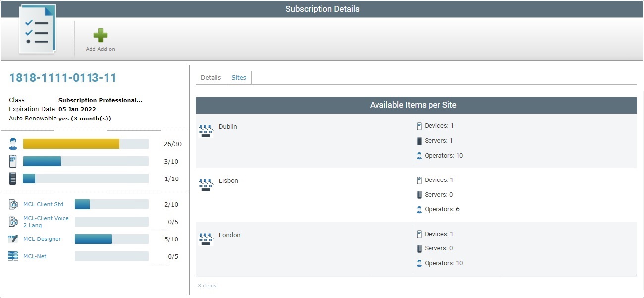Click the MCL-Designer tool icon
The image size is (644, 298).
pos(13,238)
